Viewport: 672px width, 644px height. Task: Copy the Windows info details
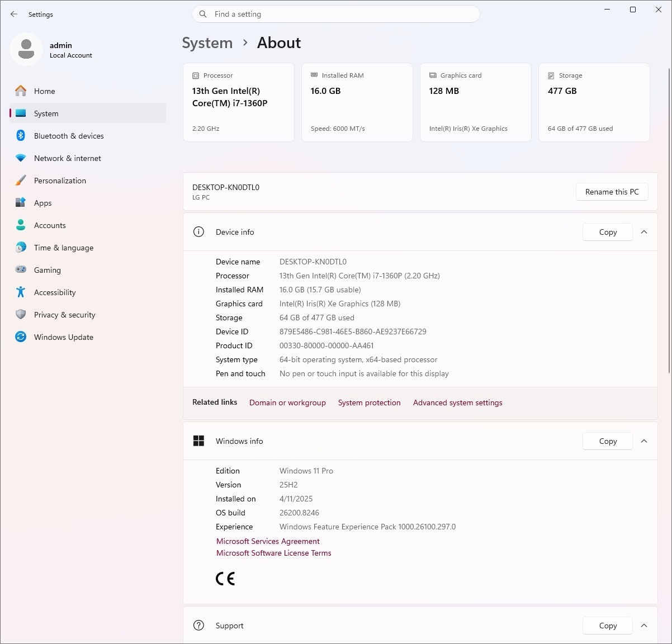pos(608,441)
